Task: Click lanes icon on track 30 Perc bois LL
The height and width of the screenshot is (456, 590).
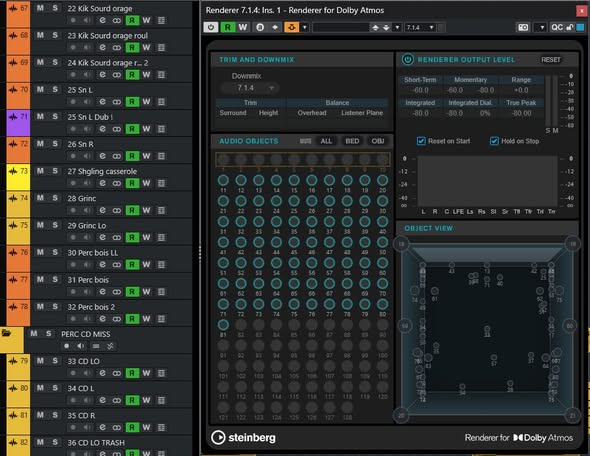Action: tap(161, 264)
